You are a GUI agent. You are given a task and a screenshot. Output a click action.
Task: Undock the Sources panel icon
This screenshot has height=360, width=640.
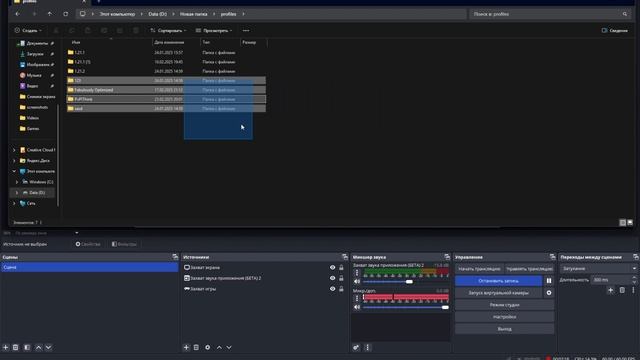pyautogui.click(x=345, y=257)
